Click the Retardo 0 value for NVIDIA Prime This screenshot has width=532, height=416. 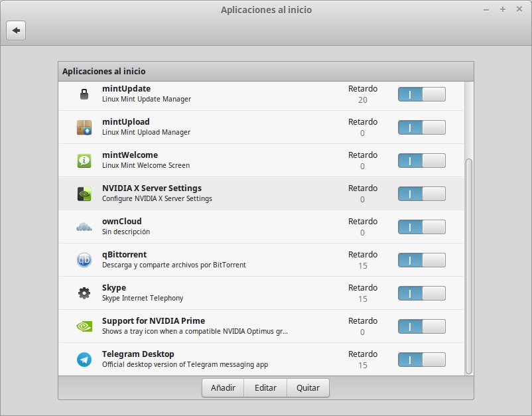pos(362,332)
